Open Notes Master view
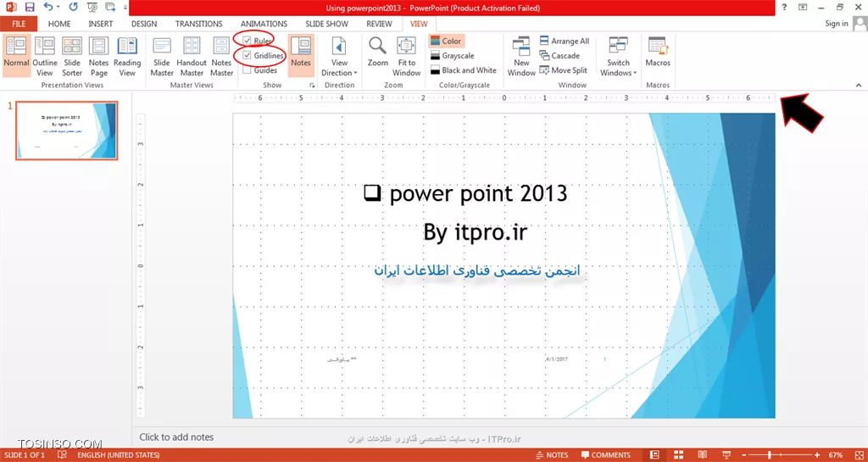The image size is (868, 462). click(x=221, y=56)
